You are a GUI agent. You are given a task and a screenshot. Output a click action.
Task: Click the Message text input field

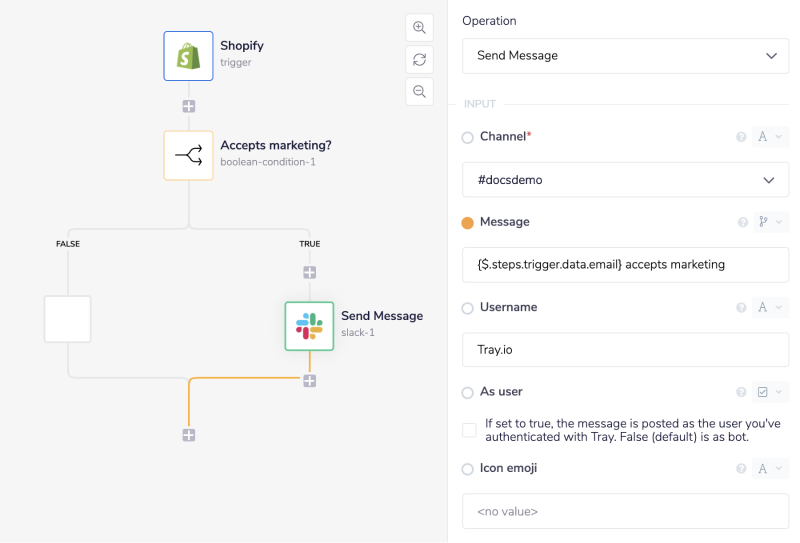[x=625, y=265]
